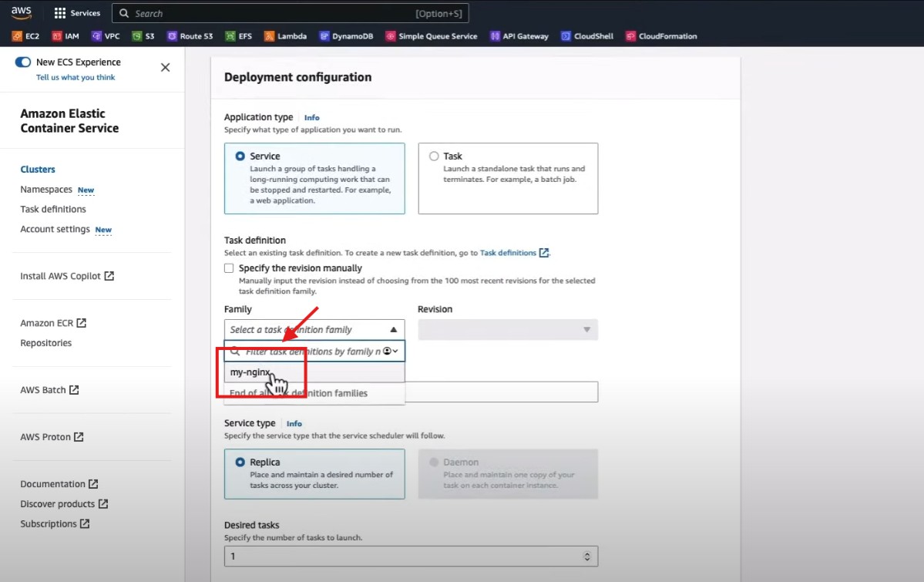Viewport: 924px width, 582px height.
Task: Open the Lambda shortcut in favorites bar
Action: point(285,36)
